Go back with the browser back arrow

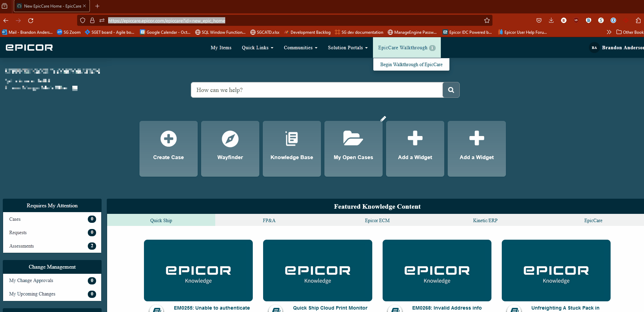pyautogui.click(x=6, y=21)
